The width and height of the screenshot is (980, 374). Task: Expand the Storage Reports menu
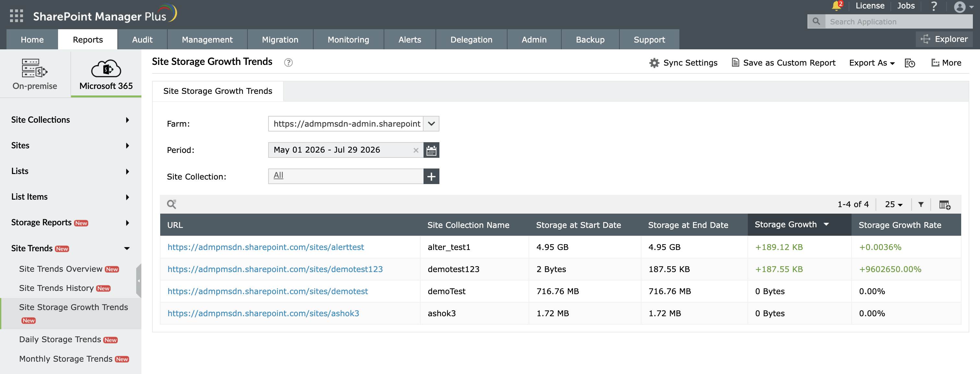(x=70, y=223)
